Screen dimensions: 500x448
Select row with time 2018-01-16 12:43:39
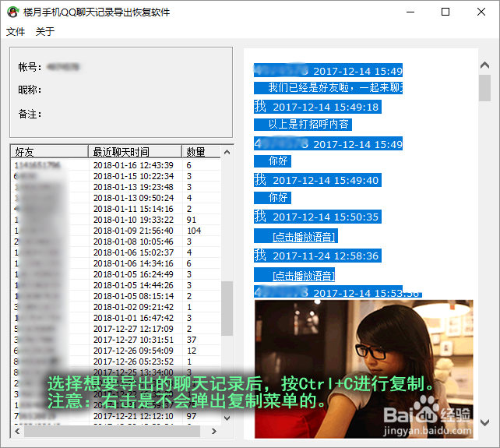(116, 165)
